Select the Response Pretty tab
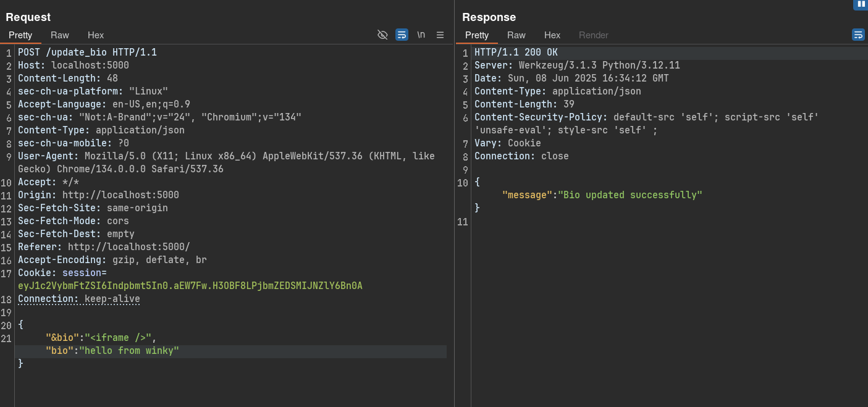This screenshot has height=407, width=868. (x=476, y=35)
